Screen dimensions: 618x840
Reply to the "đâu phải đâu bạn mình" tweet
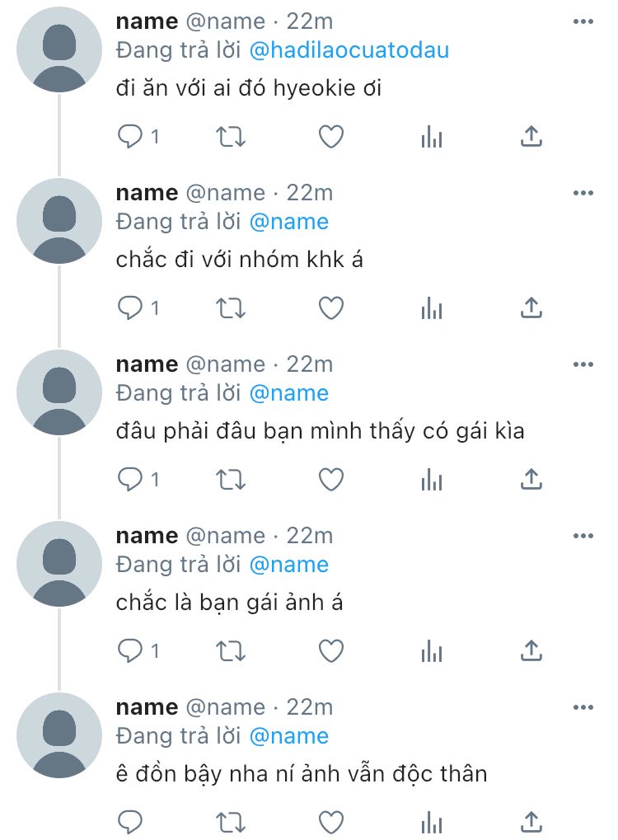click(130, 480)
